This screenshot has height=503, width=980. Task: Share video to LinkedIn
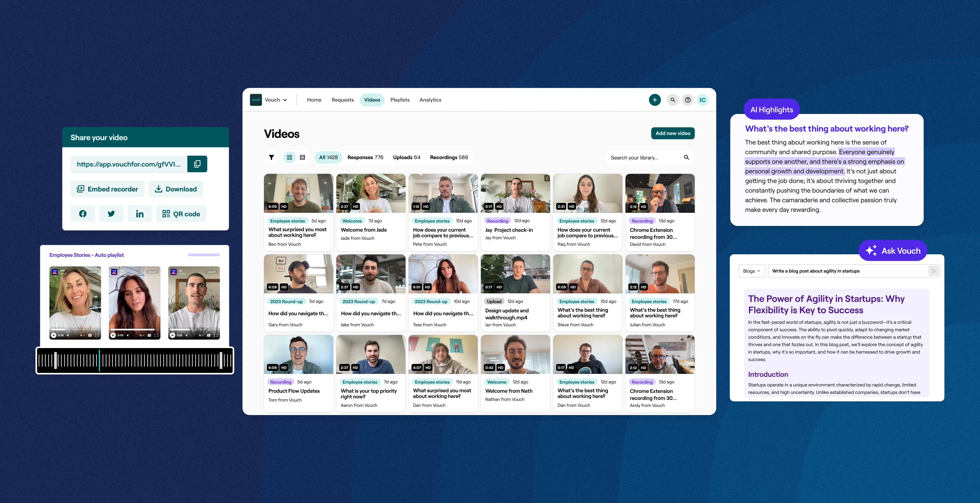140,214
